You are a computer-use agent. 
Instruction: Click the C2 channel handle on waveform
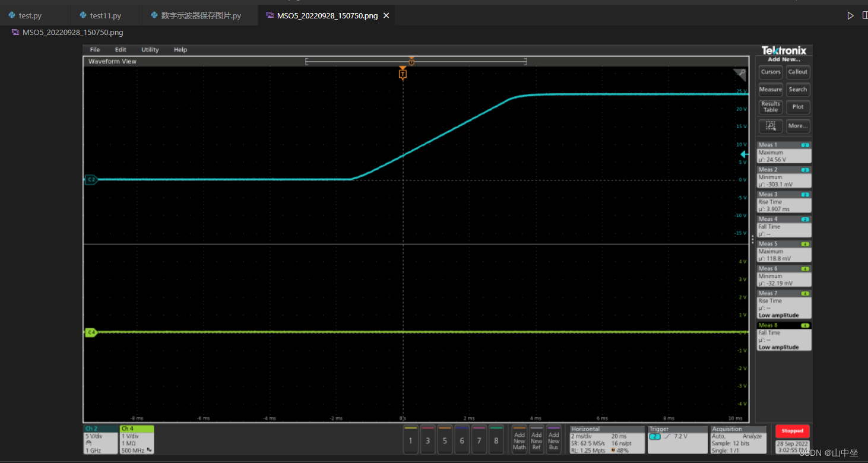pyautogui.click(x=91, y=179)
